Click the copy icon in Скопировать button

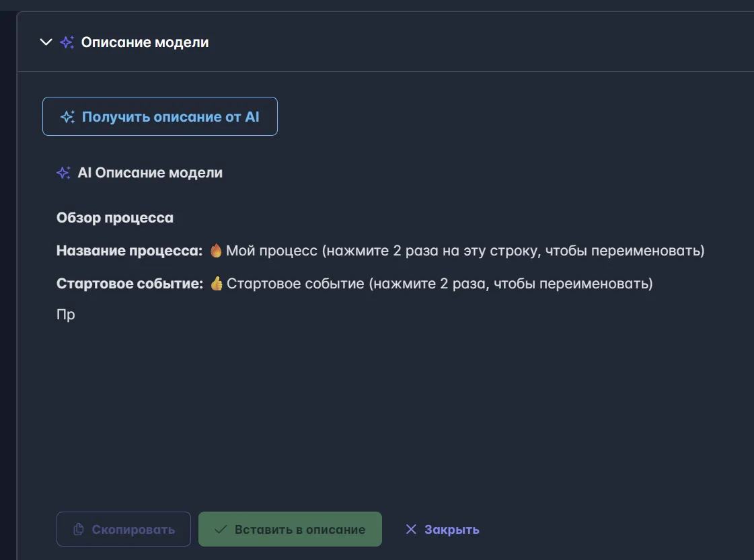click(78, 529)
